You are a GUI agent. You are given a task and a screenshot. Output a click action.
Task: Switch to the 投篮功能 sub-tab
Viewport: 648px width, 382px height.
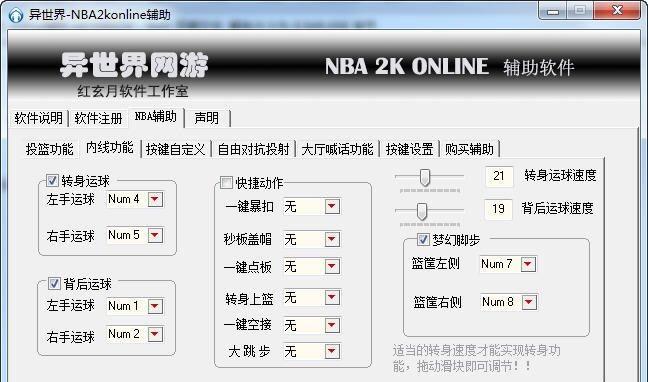50,149
